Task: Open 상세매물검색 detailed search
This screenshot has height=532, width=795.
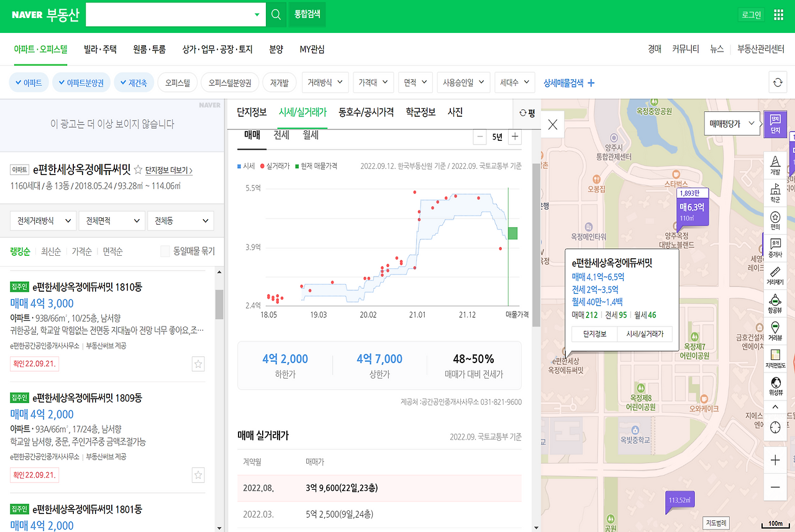Action: (569, 83)
